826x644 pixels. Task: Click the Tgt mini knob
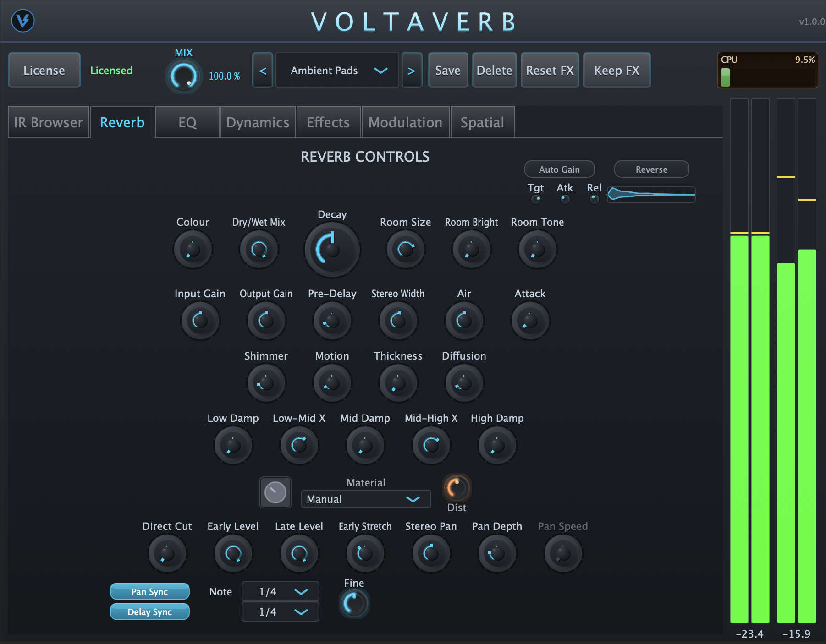[536, 199]
